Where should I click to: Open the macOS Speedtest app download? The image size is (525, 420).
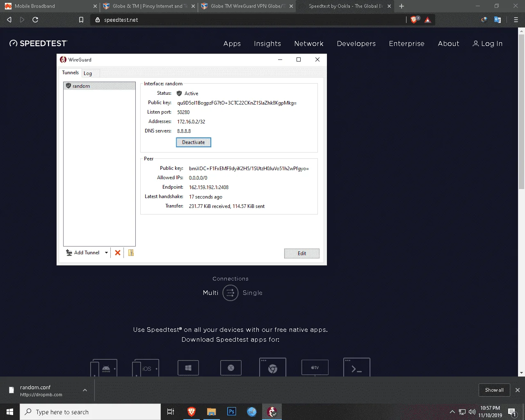[231, 368]
